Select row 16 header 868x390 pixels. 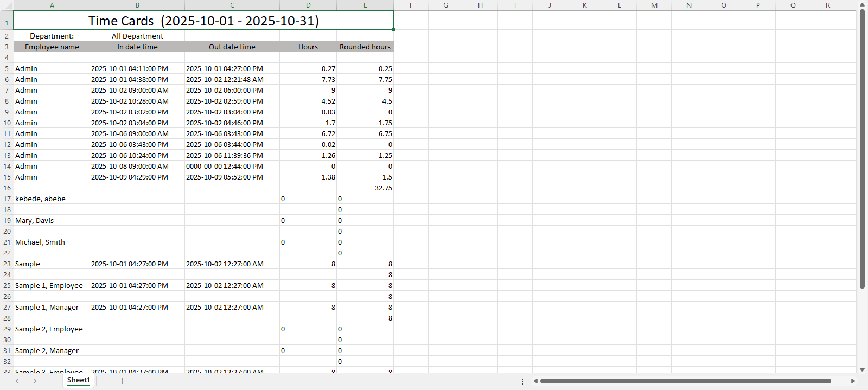[x=7, y=188]
